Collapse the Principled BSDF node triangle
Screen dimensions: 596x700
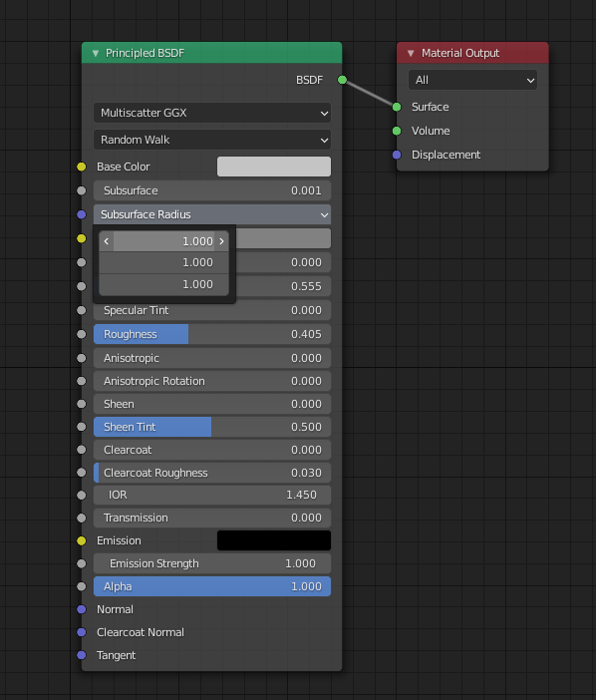95,53
